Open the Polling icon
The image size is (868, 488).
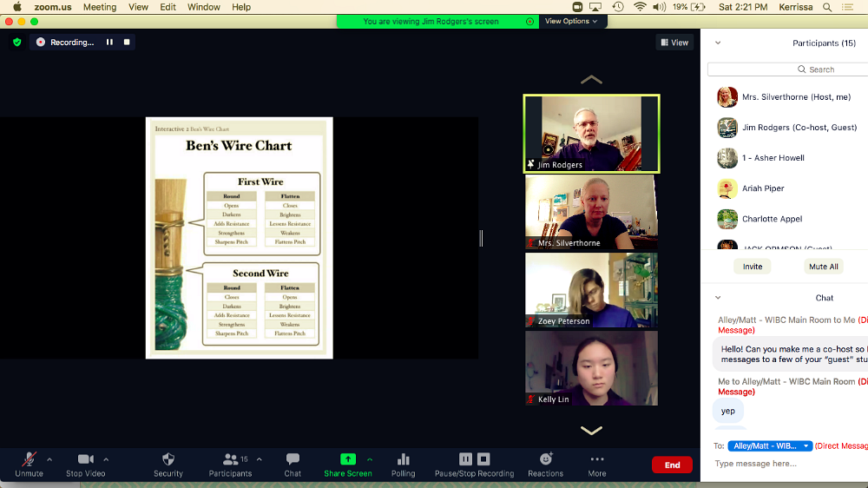(403, 465)
